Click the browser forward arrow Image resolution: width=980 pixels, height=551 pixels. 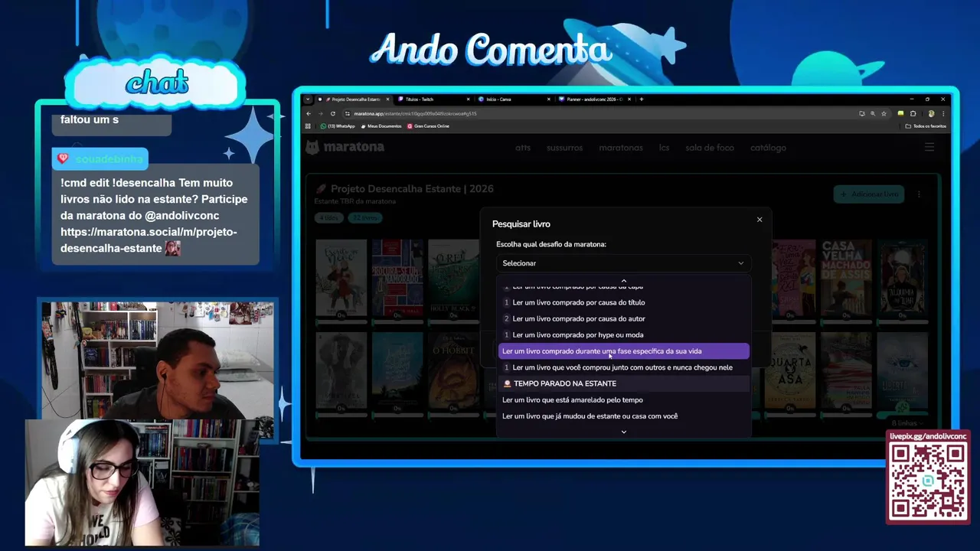click(x=321, y=113)
